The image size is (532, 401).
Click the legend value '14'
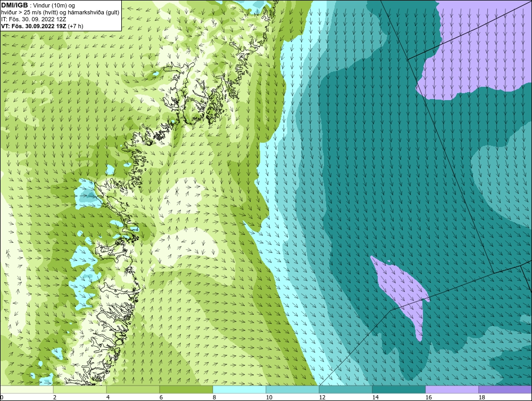[x=375, y=397]
